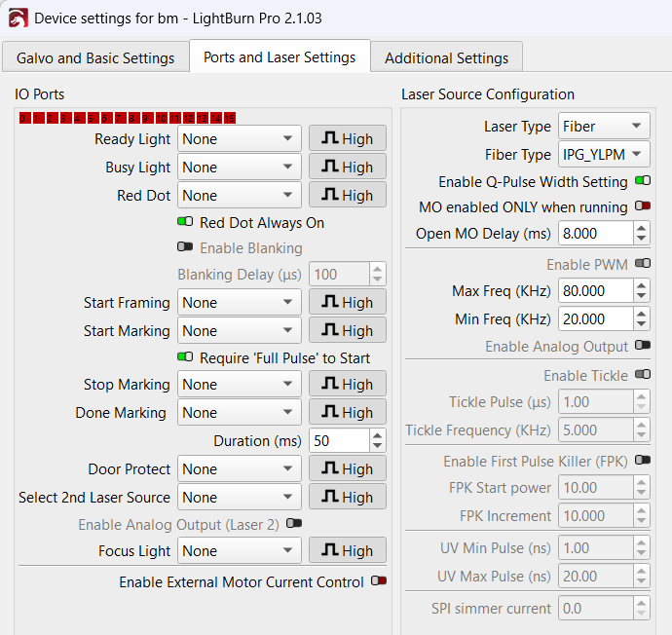This screenshot has width=672, height=635.
Task: Toggle Ready Light High polarity button
Action: [348, 138]
